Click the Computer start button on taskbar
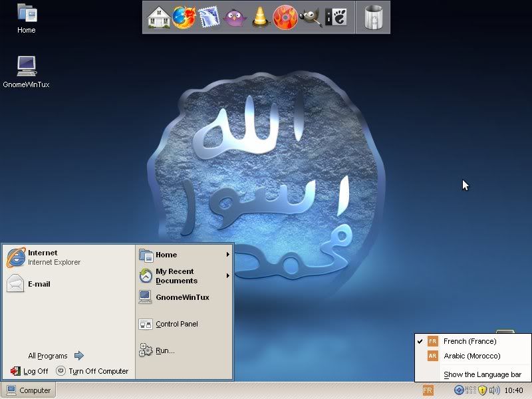This screenshot has width=532, height=399. (29, 390)
